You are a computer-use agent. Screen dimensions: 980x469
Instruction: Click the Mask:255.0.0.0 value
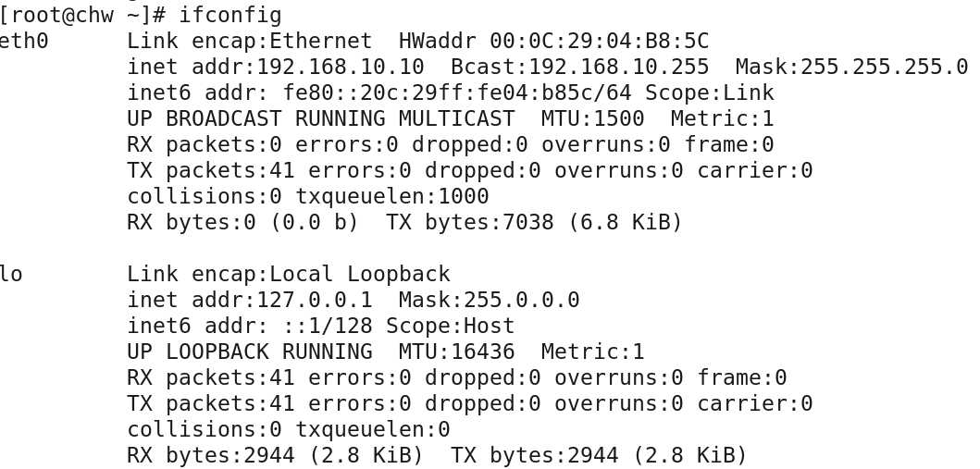(x=489, y=300)
